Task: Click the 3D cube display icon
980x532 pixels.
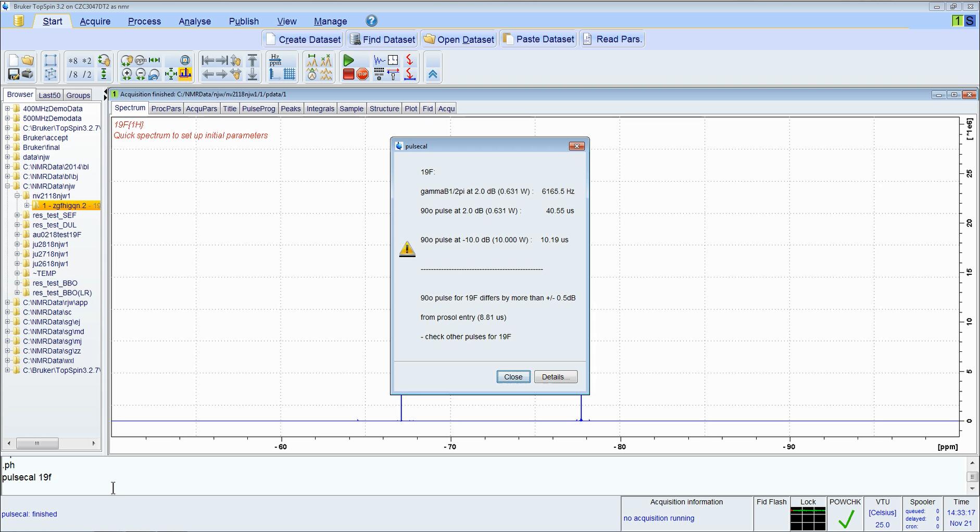Action: click(x=51, y=74)
